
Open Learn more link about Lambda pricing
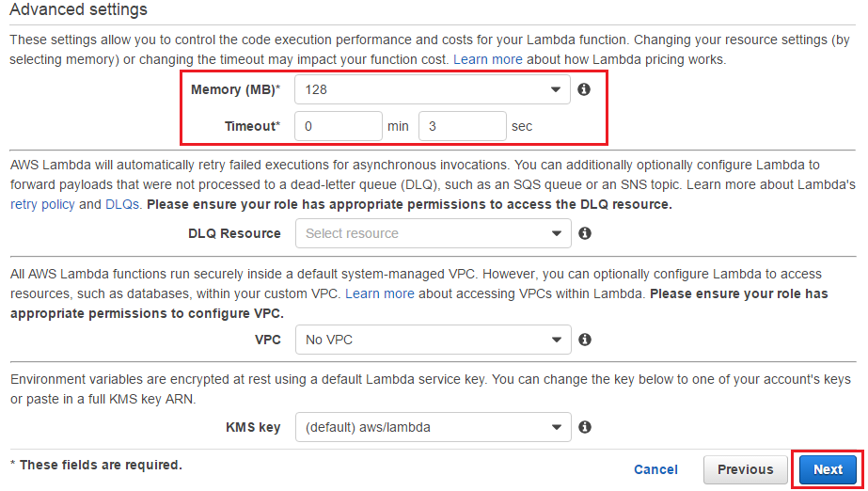[x=488, y=59]
